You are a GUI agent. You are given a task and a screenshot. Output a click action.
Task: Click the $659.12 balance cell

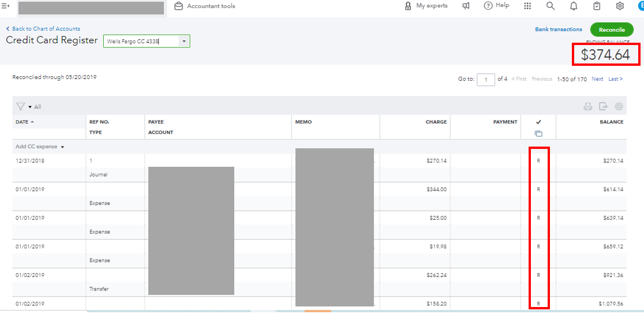[613, 247]
